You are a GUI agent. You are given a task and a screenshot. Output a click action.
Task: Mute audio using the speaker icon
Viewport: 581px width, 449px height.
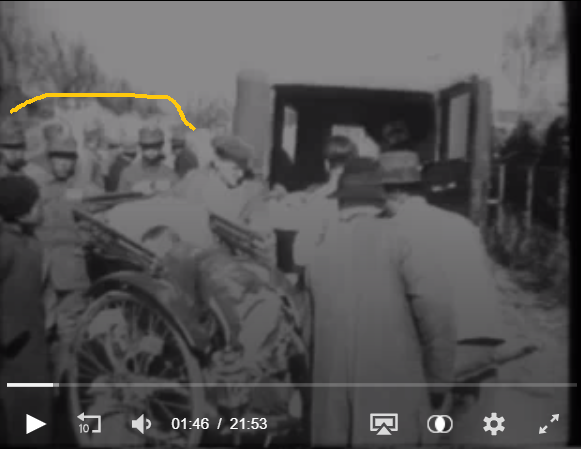[141, 424]
